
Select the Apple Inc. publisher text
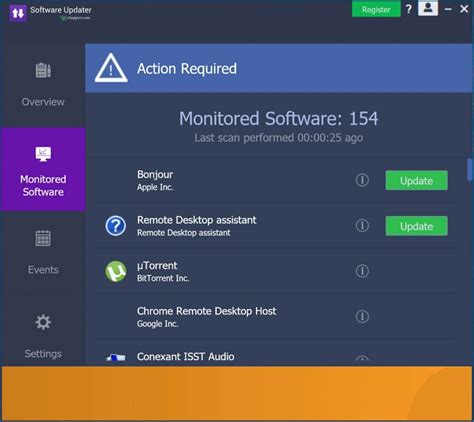(x=155, y=187)
